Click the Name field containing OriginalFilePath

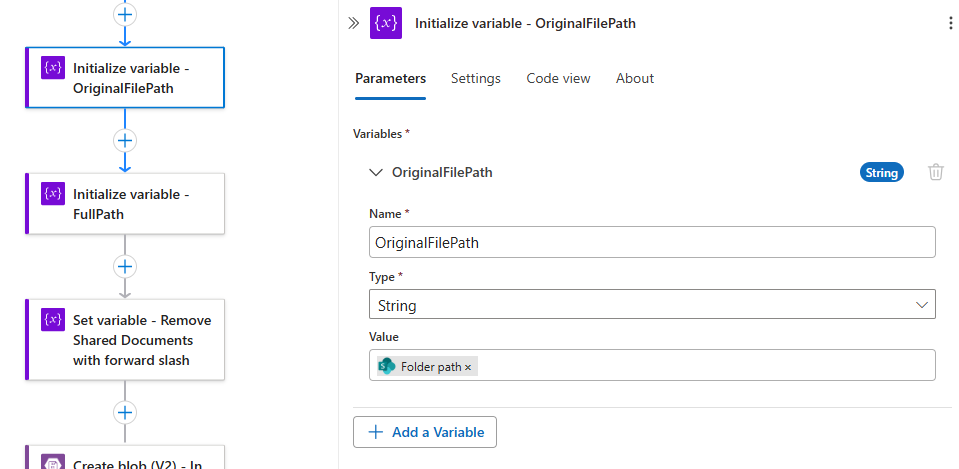click(652, 243)
